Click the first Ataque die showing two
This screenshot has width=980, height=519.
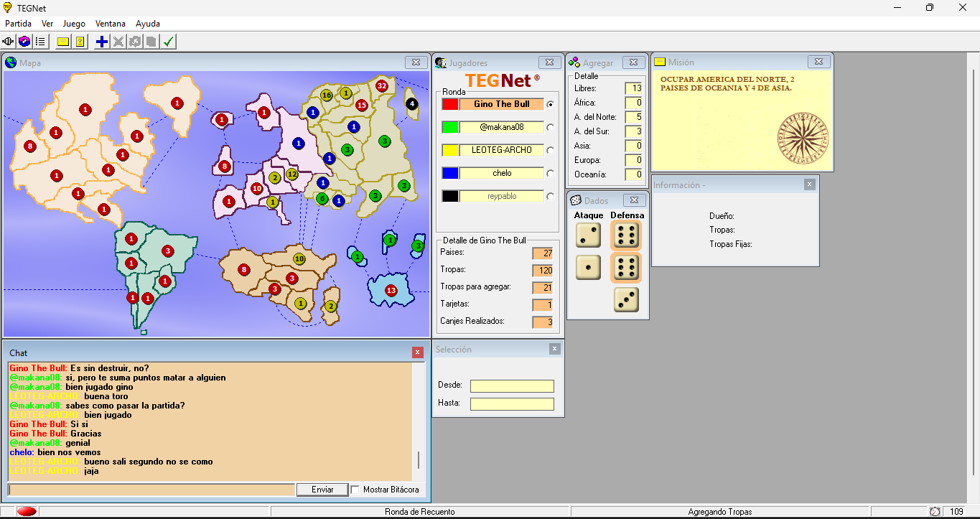click(x=588, y=235)
